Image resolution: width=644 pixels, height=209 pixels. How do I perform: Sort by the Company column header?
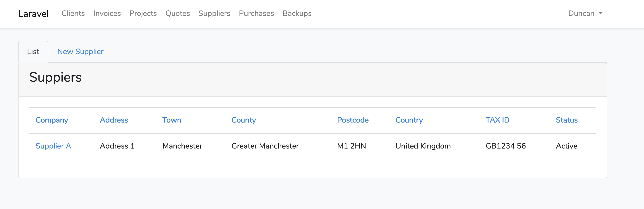(52, 120)
